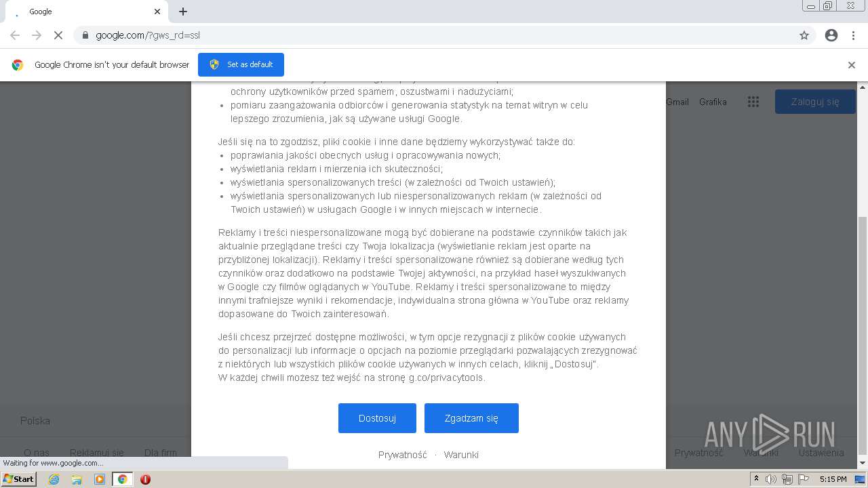
Task: Open the Warunki link in dialog
Action: coord(461,455)
